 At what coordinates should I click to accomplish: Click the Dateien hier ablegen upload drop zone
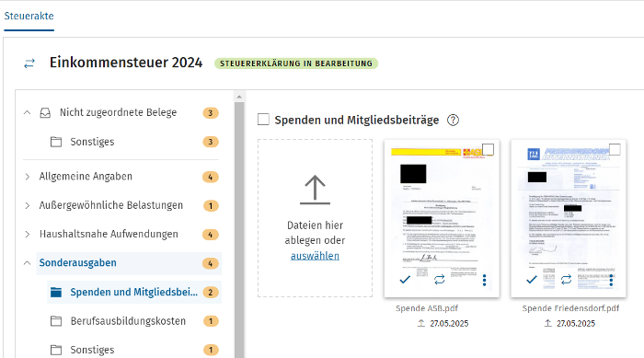point(315,218)
